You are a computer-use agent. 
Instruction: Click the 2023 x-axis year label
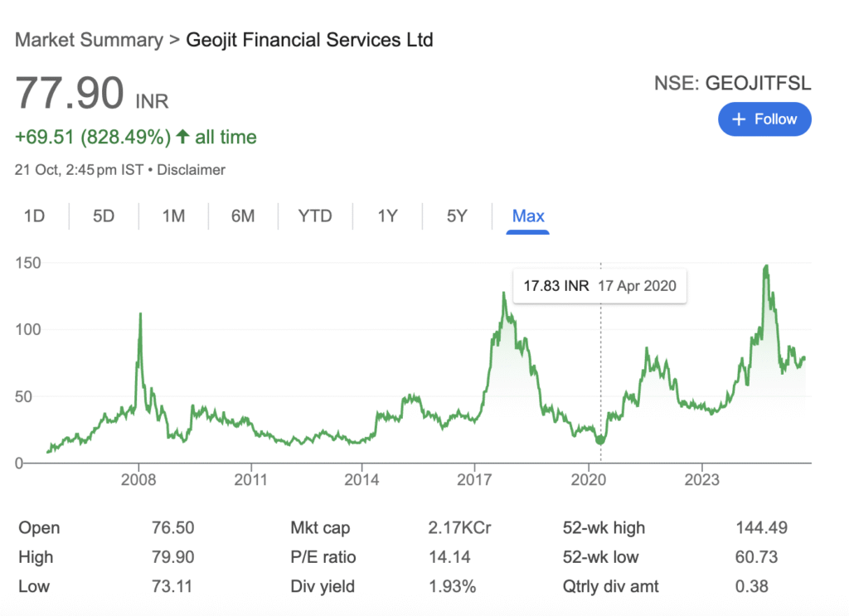pyautogui.click(x=702, y=479)
